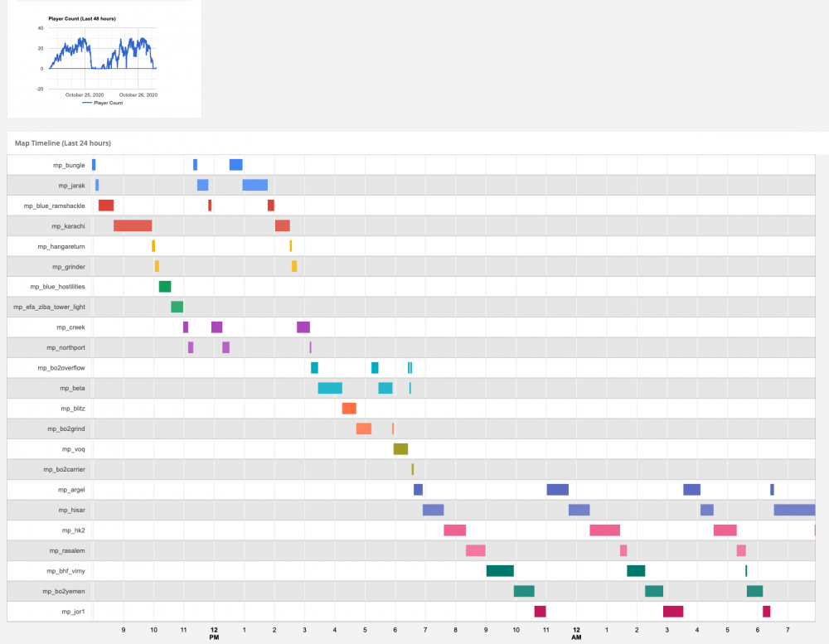The image size is (829, 644).
Task: Click the thin mp_bo2carrier timeline bar
Action: (412, 469)
